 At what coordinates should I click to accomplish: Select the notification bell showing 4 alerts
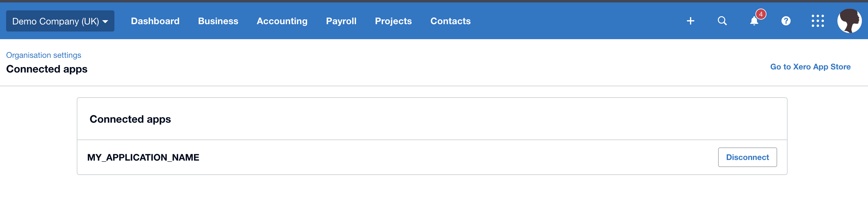click(754, 21)
